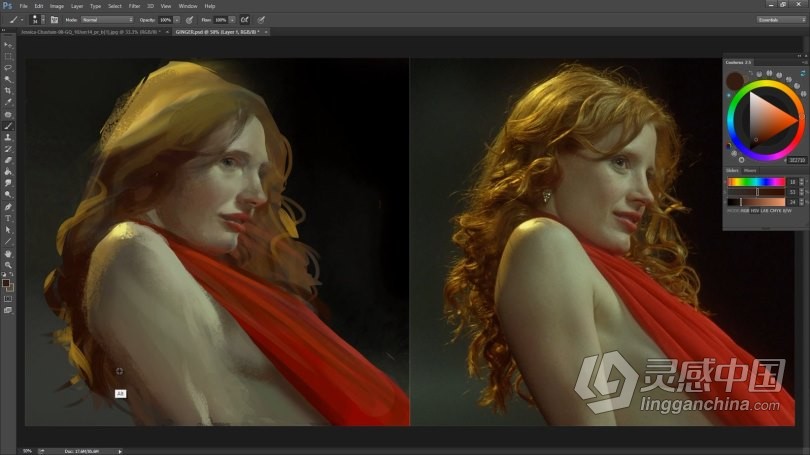Open the Layer menu
810x455 pixels.
click(x=76, y=6)
